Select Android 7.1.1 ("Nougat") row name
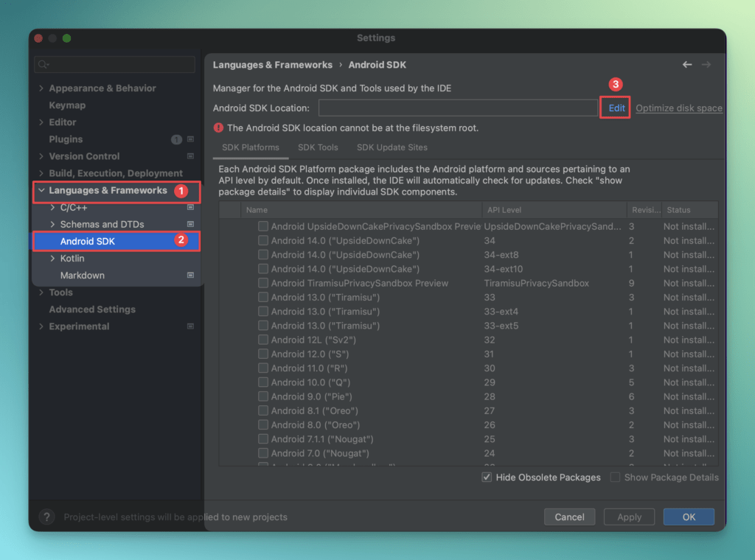Image resolution: width=755 pixels, height=560 pixels. click(x=322, y=438)
